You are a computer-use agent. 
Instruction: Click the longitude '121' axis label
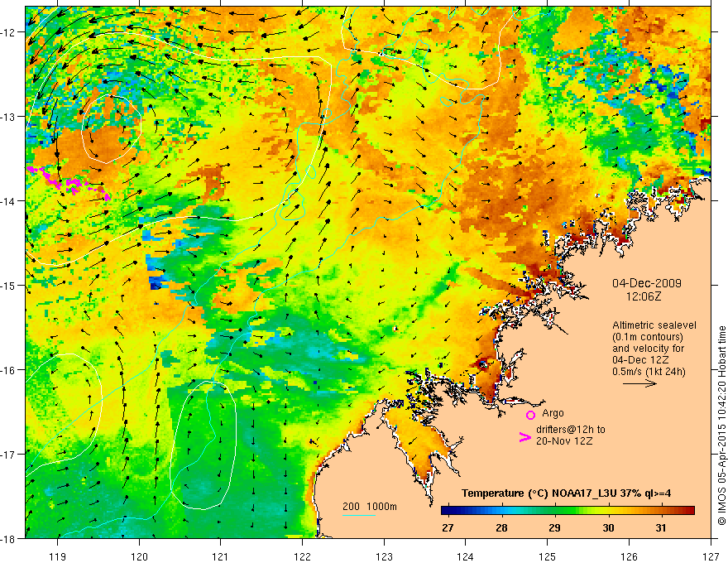(221, 556)
